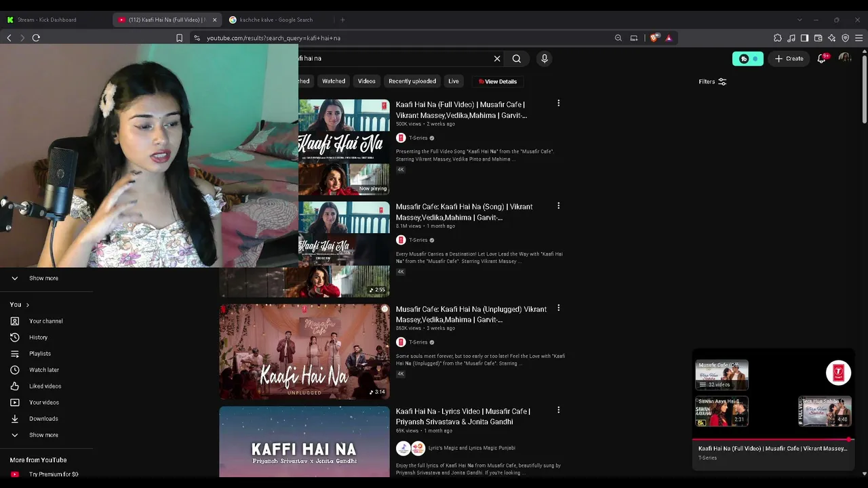Select the Live filter chip
The width and height of the screenshot is (868, 488).
pos(454,81)
